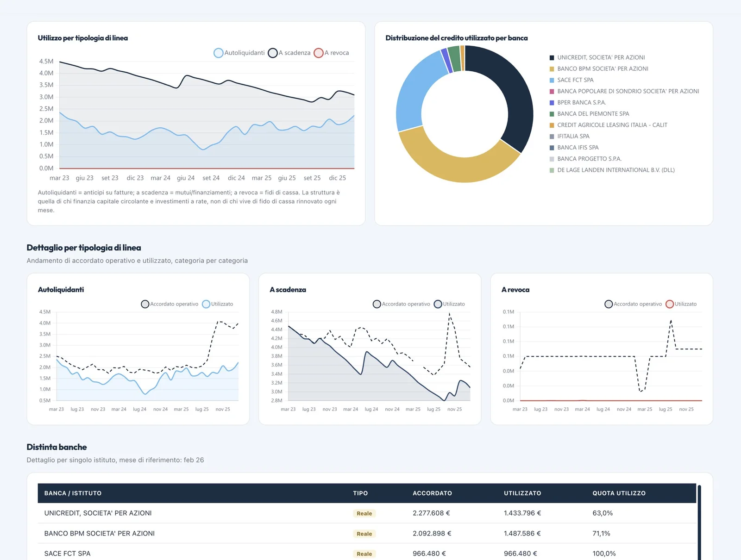Click the BANCA DEL PIEMONTE SPA legend entry
This screenshot has height=560, width=741.
click(x=589, y=114)
